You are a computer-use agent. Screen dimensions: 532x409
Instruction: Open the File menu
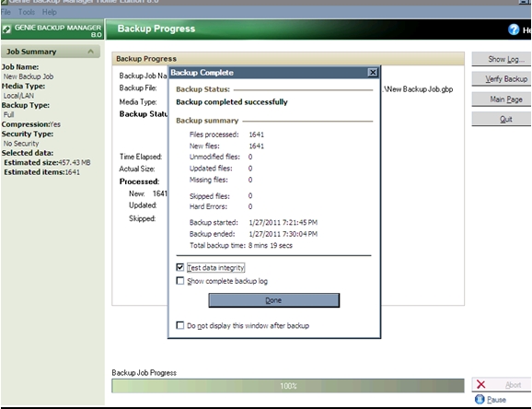[x=6, y=12]
